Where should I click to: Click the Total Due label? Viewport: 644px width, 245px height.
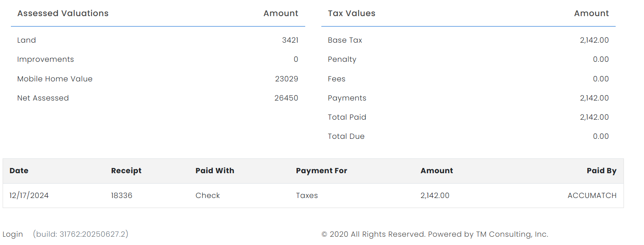(x=346, y=136)
